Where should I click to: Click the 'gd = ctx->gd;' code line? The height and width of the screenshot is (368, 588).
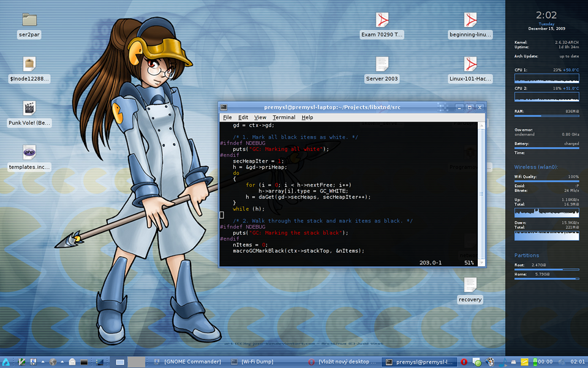(253, 125)
